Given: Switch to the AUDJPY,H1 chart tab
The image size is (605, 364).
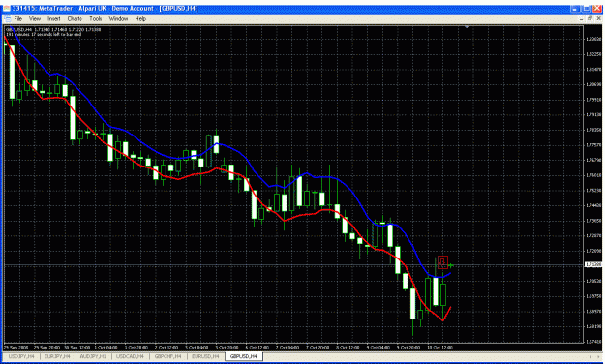Looking at the screenshot, I should point(93,356).
